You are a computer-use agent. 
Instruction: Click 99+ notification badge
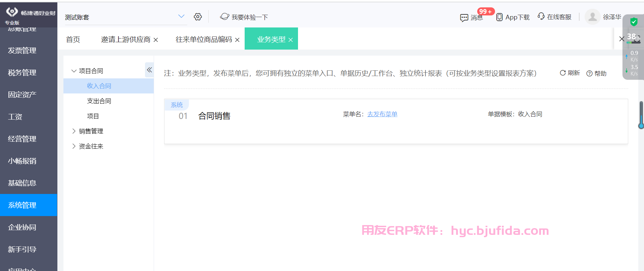(x=486, y=11)
